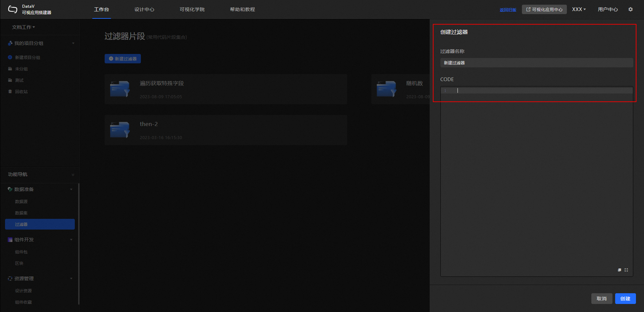Image resolution: width=644 pixels, height=312 pixels.
Task: Click the filter folder icon of then-2
Action: click(120, 130)
